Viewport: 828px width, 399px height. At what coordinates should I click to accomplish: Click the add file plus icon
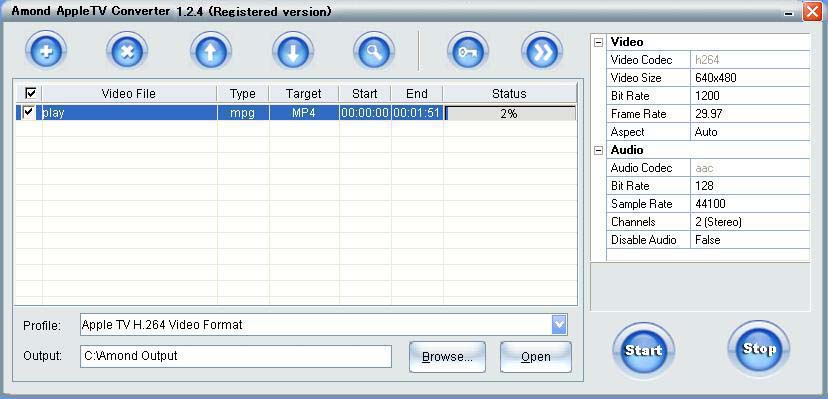tap(45, 52)
